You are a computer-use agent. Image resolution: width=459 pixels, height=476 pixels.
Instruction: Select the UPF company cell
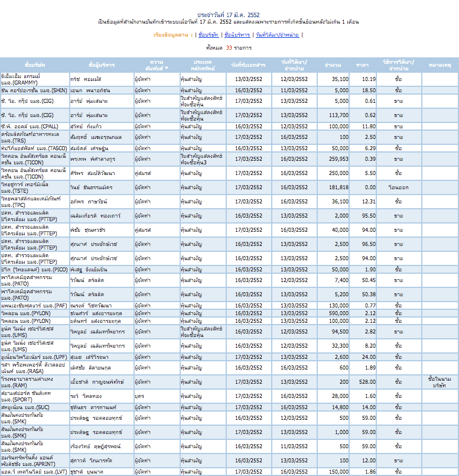(35, 357)
